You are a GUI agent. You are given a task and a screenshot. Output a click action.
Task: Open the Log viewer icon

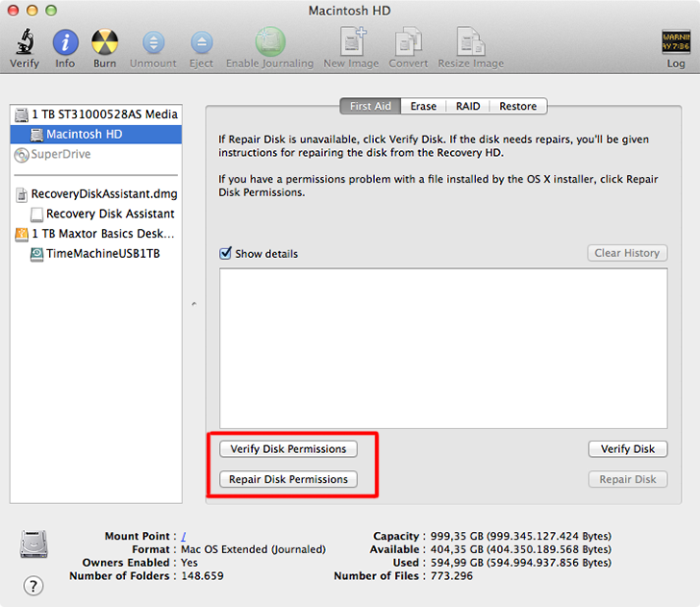pos(675,42)
